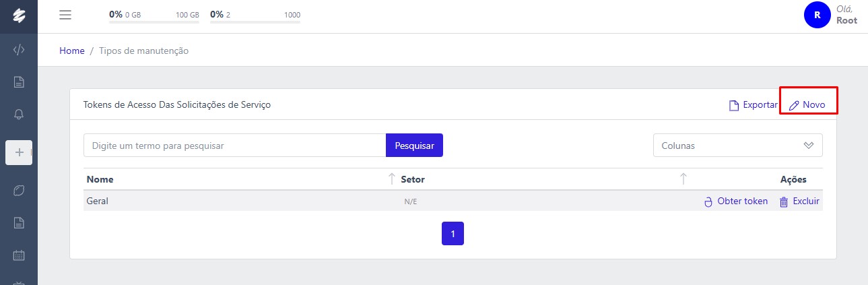This screenshot has height=285, width=868.
Task: Go to the Home breadcrumb
Action: [72, 51]
